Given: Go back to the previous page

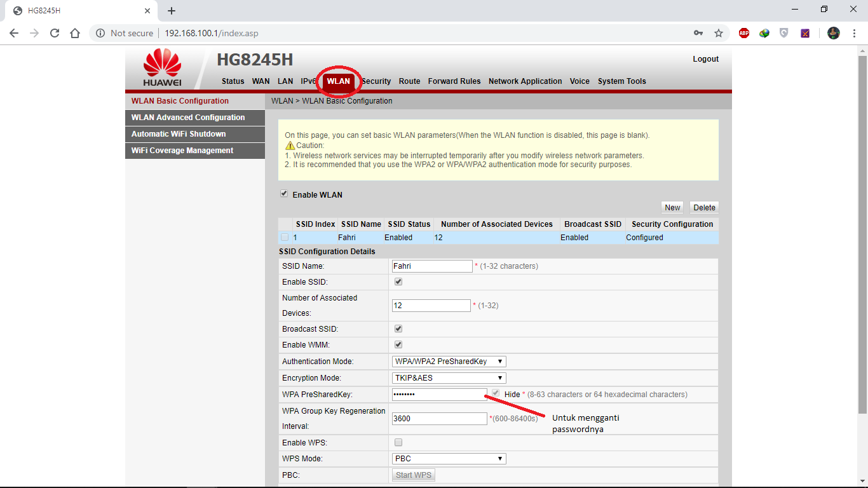Looking at the screenshot, I should (14, 33).
